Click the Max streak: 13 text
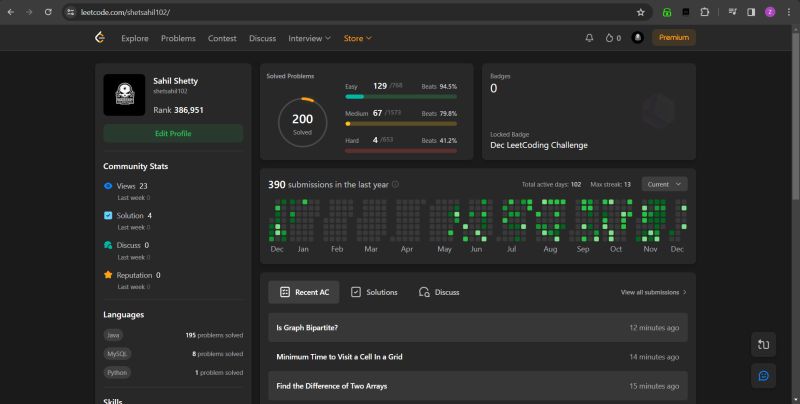The width and height of the screenshot is (800, 404). coord(610,184)
